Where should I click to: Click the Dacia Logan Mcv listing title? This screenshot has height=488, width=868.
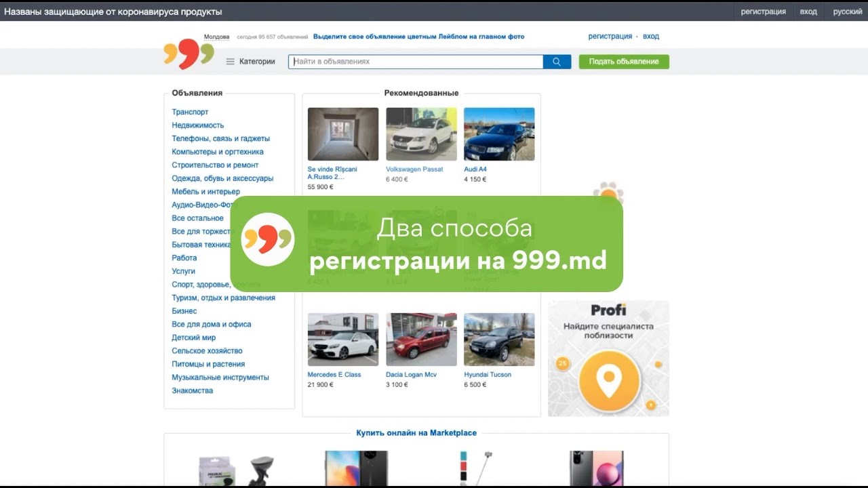[412, 375]
